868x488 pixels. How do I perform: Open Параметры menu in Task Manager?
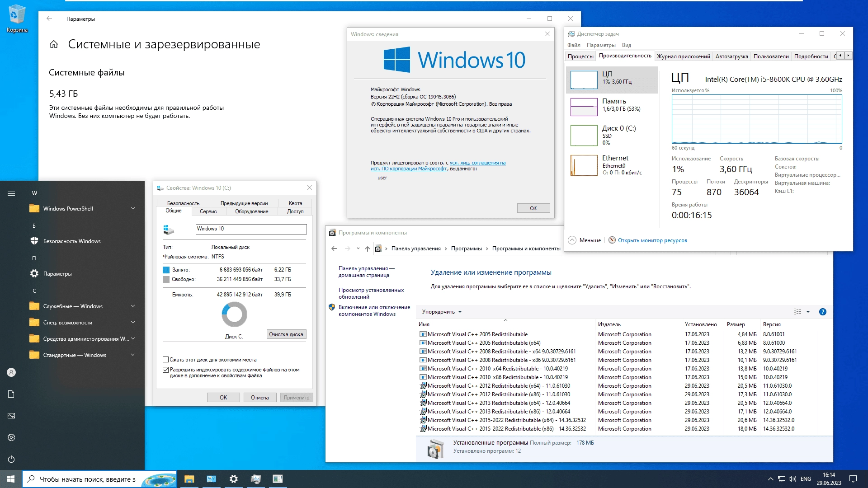pyautogui.click(x=601, y=45)
